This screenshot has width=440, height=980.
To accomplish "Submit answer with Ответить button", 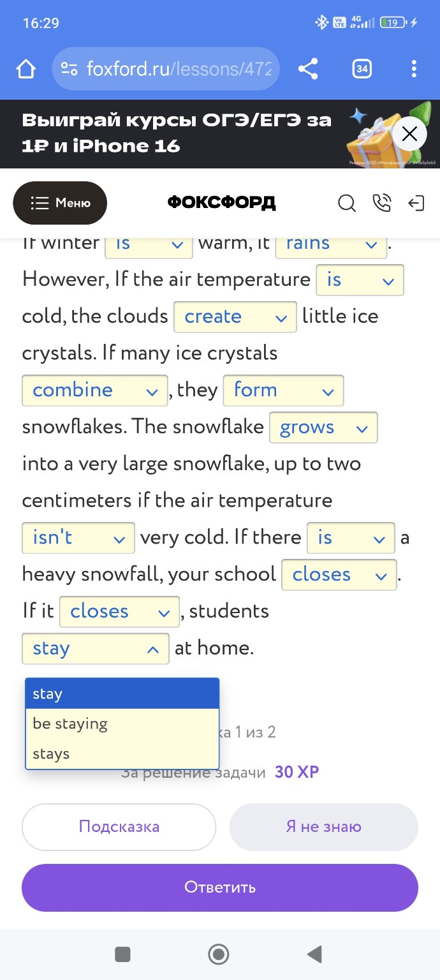I will pos(220,887).
